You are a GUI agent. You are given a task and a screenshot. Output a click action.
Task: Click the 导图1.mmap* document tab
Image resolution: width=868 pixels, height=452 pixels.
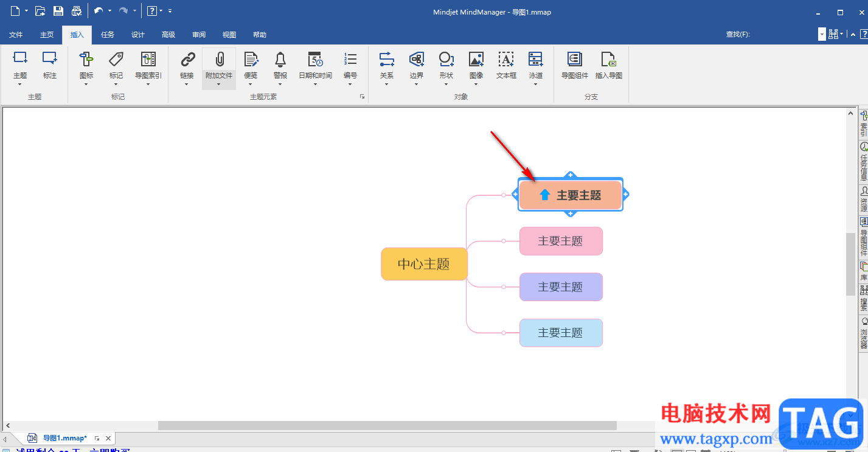point(64,438)
